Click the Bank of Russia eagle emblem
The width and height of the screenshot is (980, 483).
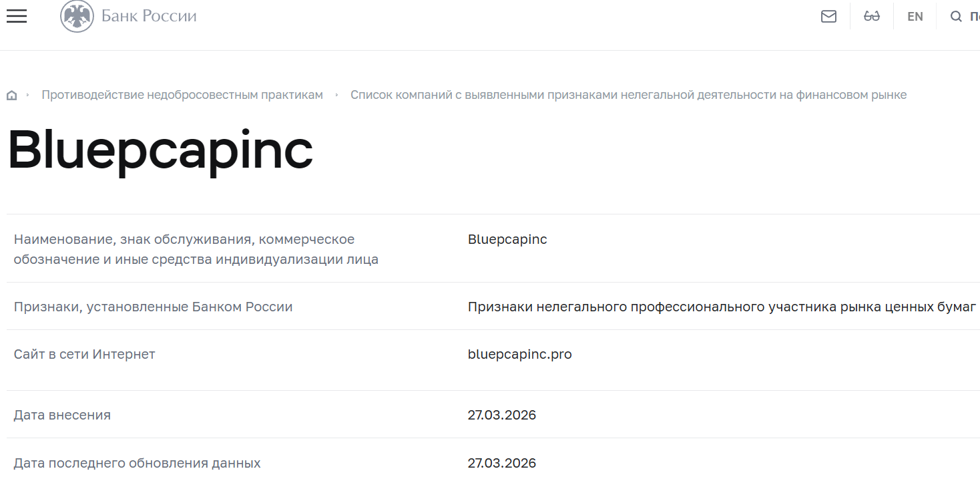pos(77,16)
